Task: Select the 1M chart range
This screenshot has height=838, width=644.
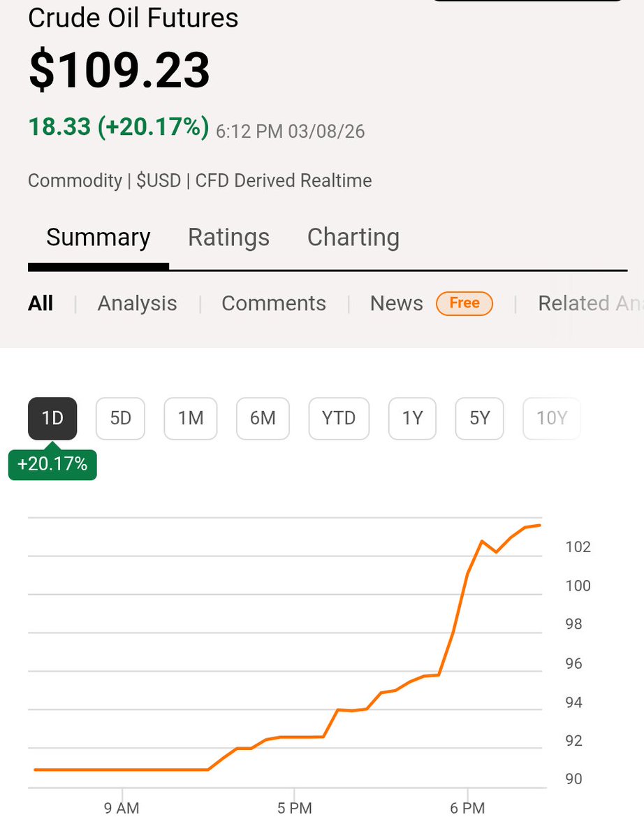Action: 191,419
